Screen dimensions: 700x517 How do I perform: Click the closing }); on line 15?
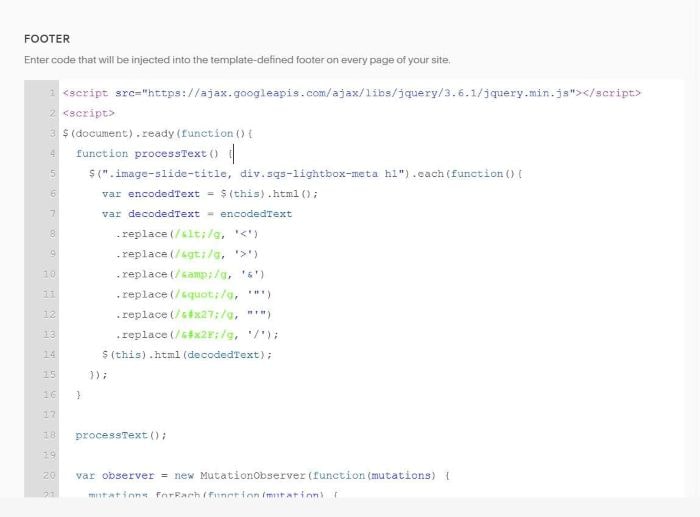98,374
